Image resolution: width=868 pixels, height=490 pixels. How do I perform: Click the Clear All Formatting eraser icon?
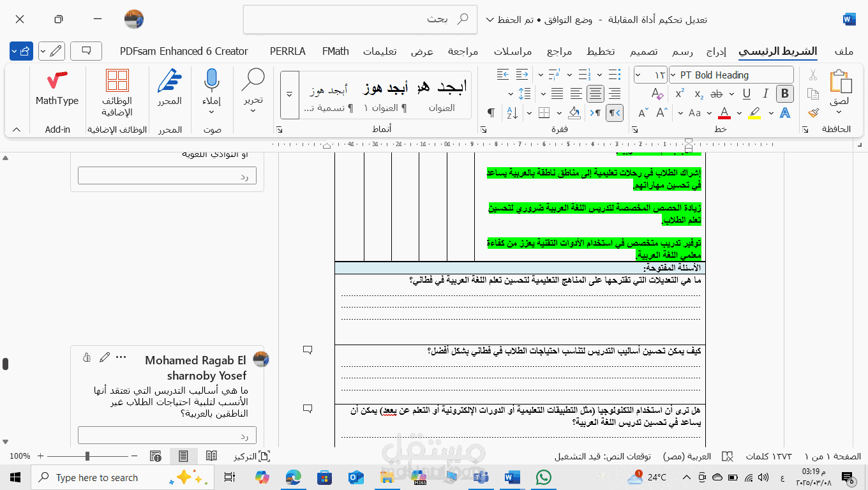click(657, 94)
